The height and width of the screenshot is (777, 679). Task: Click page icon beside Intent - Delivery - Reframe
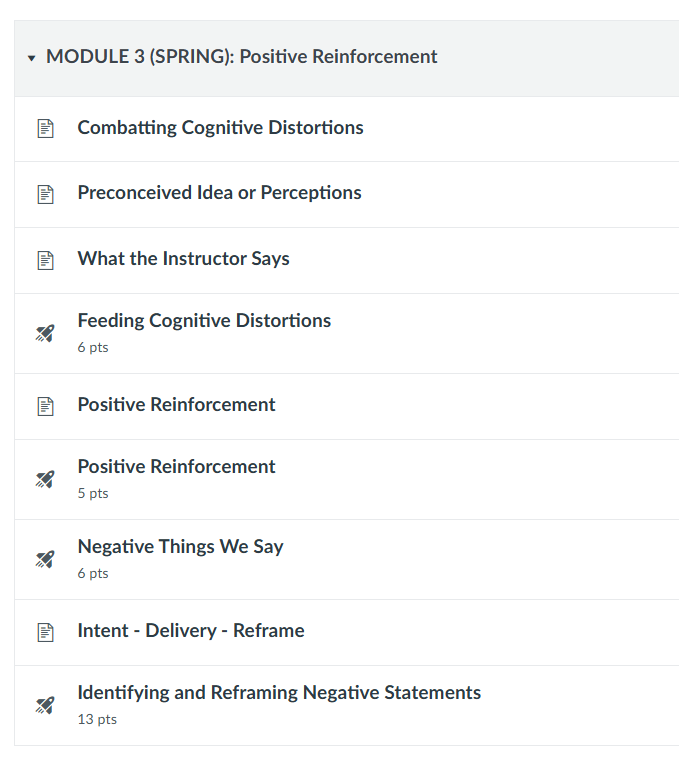[x=46, y=632]
